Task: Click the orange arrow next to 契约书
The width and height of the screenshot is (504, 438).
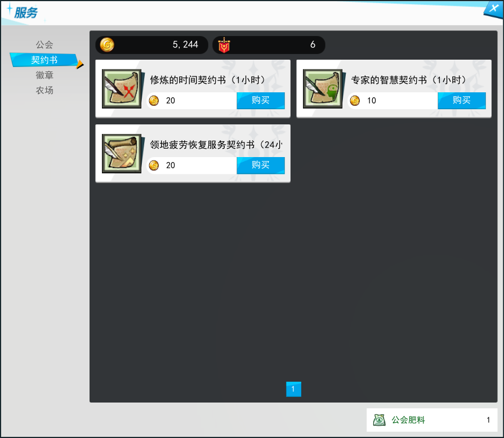Action: coord(80,64)
